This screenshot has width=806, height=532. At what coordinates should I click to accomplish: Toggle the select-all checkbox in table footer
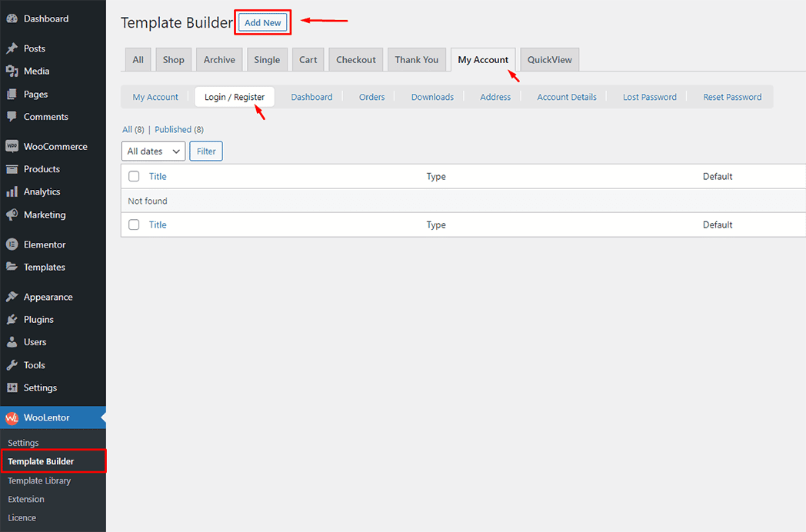tap(134, 224)
